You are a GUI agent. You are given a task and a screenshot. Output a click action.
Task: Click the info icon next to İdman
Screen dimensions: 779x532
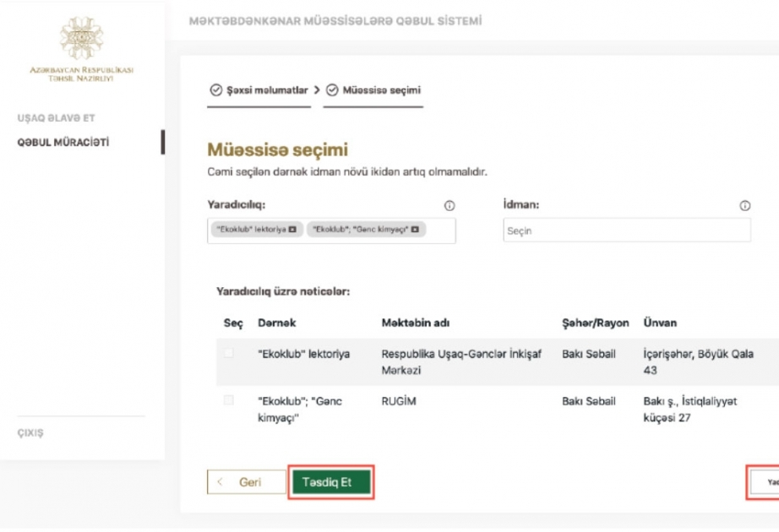click(744, 206)
